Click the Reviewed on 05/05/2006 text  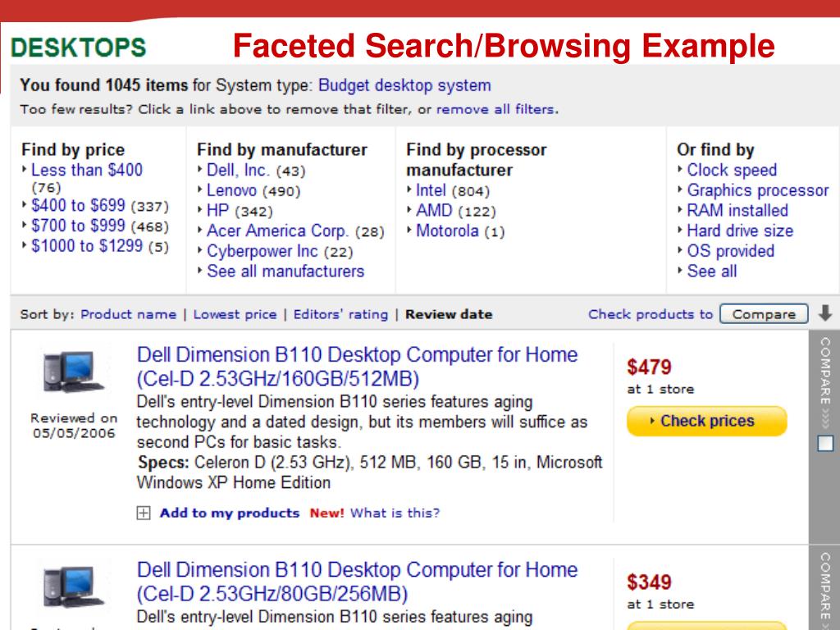[x=74, y=426]
